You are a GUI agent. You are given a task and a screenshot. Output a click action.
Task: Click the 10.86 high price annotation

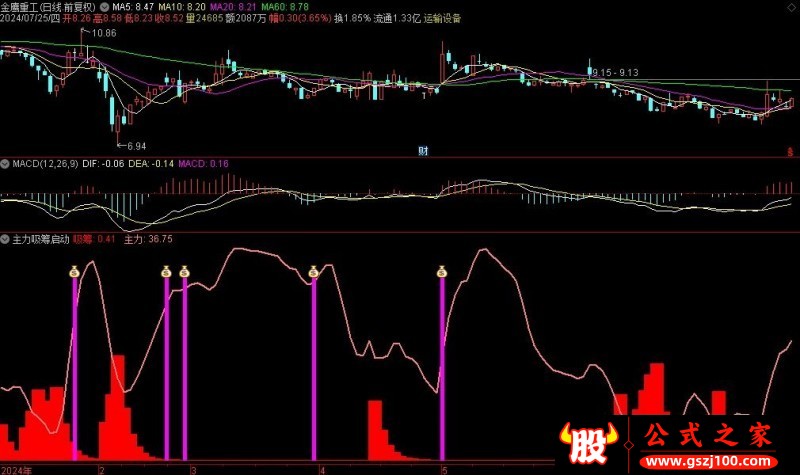tap(104, 33)
